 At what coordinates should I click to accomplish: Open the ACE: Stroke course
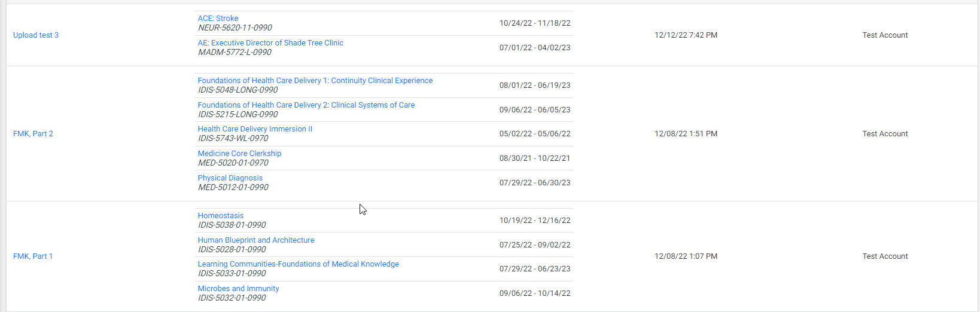coord(218,19)
